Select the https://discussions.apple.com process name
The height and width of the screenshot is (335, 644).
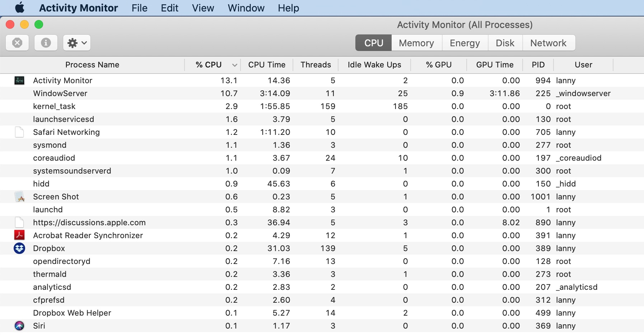89,222
